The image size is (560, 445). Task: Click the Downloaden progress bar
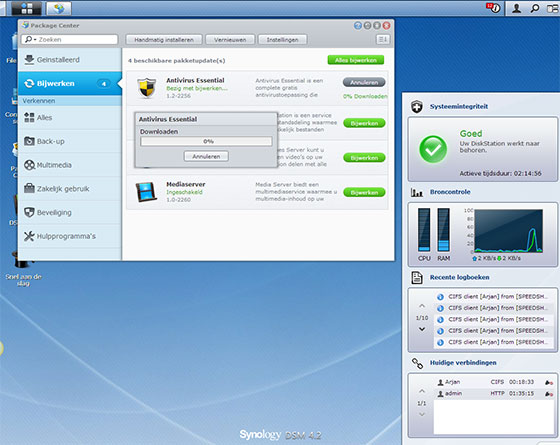pyautogui.click(x=206, y=141)
